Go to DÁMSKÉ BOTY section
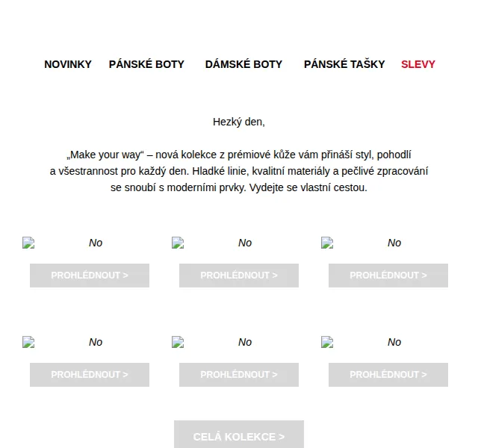This screenshot has width=478, height=448. 243,64
